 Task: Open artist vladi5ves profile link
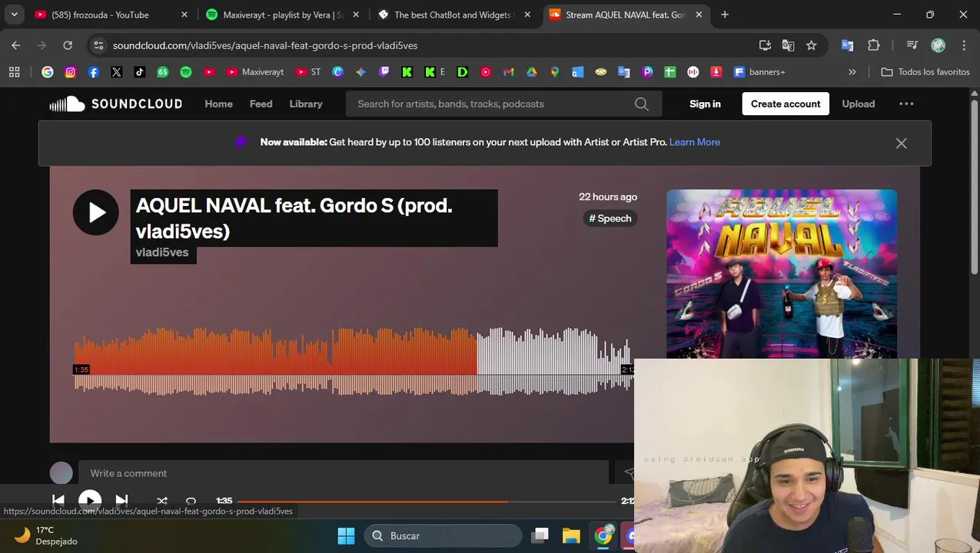(162, 252)
